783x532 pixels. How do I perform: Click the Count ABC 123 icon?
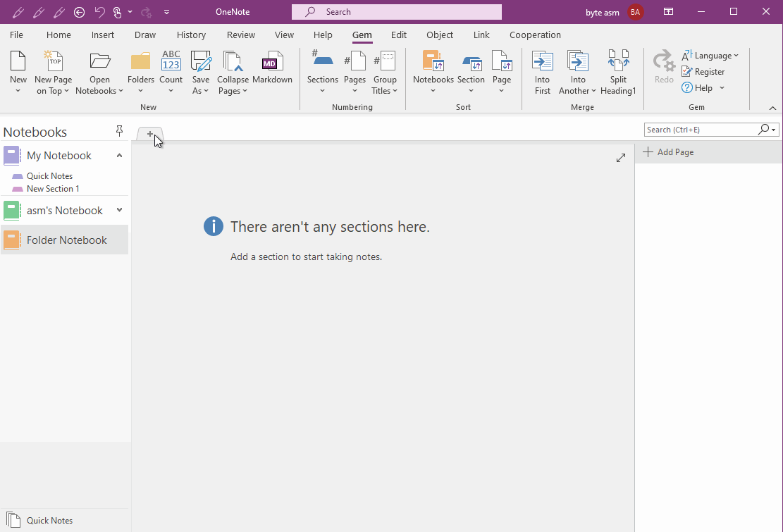click(171, 62)
